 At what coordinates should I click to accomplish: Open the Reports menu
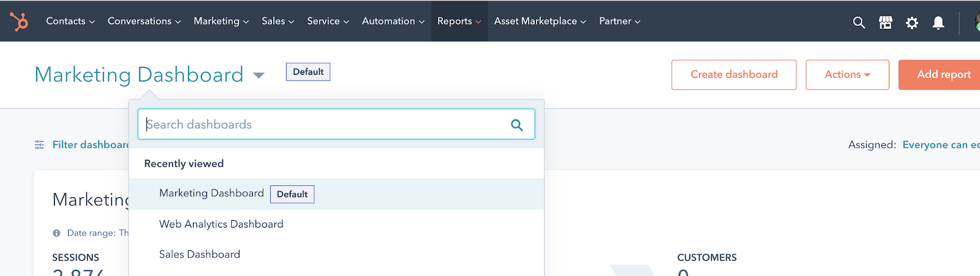coord(459,21)
